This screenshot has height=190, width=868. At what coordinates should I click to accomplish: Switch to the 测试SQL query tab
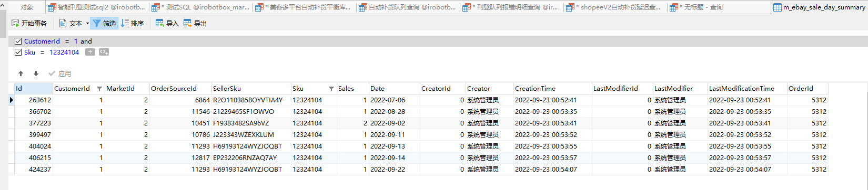[x=200, y=7]
